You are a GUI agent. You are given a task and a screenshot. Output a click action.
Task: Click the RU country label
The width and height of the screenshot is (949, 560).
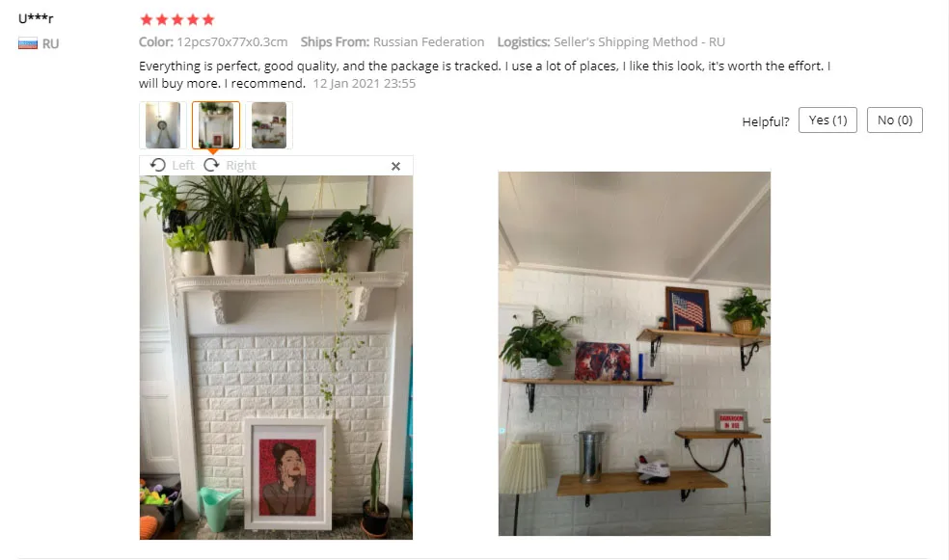point(50,43)
